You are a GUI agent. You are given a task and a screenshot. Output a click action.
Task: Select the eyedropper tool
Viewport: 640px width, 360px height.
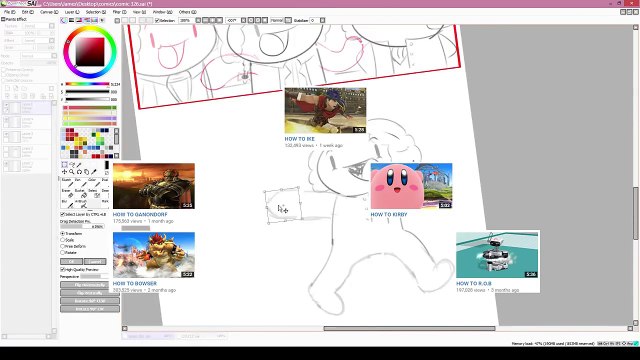93,172
